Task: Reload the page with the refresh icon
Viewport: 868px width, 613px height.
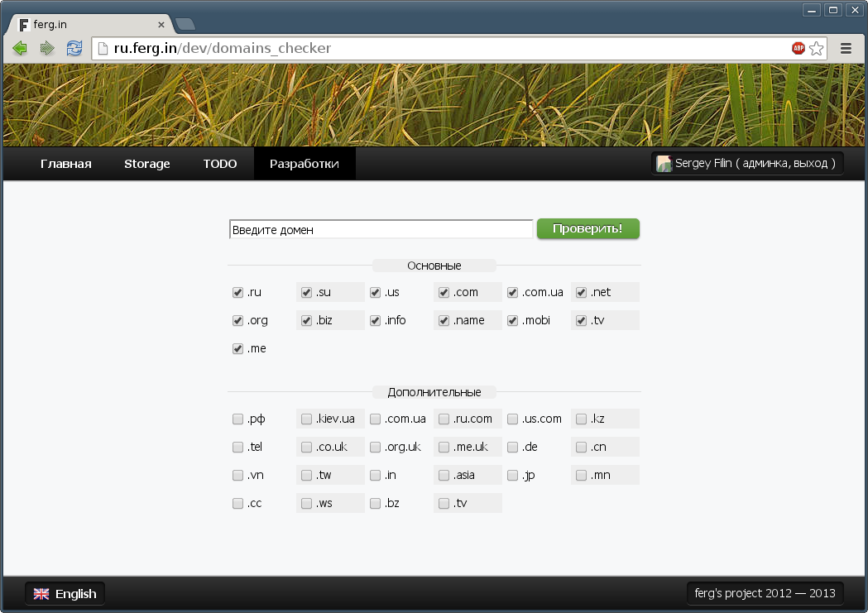Action: (74, 48)
